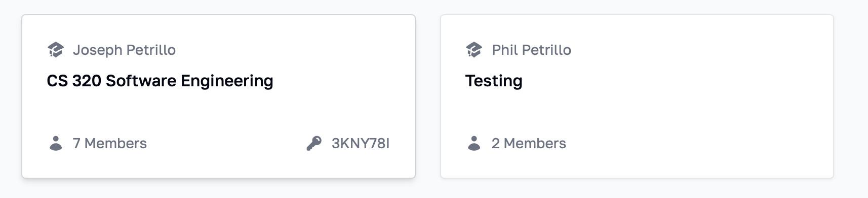Open the Testing class title
This screenshot has height=198, width=868.
tap(494, 81)
